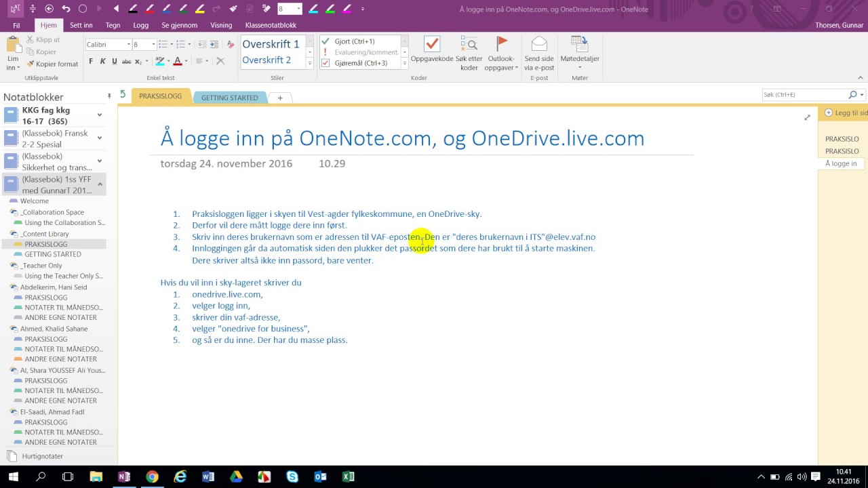Open Hurtignotater at bottom of pane
The width and height of the screenshot is (868, 488).
click(x=41, y=457)
